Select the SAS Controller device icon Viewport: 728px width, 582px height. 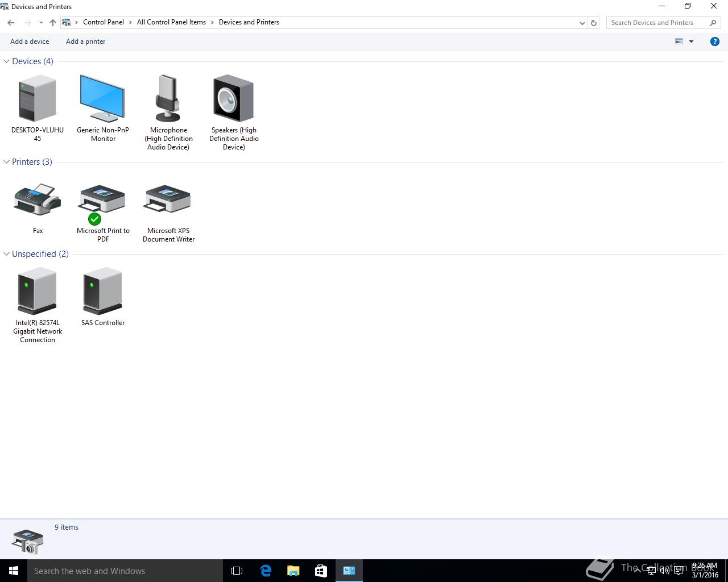102,291
